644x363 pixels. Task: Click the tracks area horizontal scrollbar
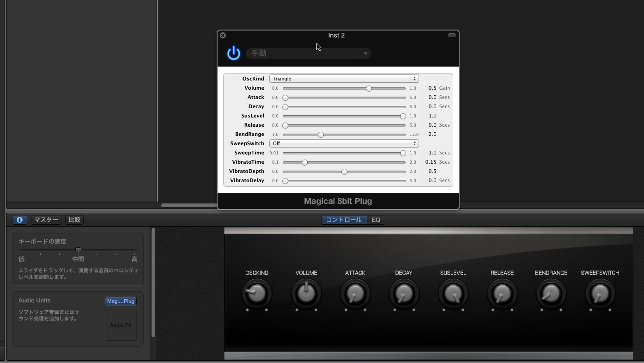189,205
